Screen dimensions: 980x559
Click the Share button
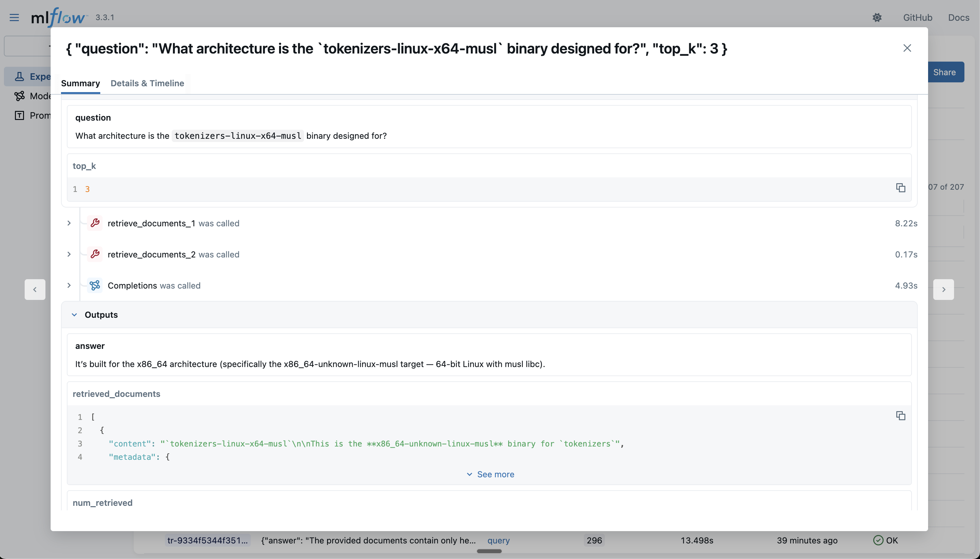coord(944,72)
